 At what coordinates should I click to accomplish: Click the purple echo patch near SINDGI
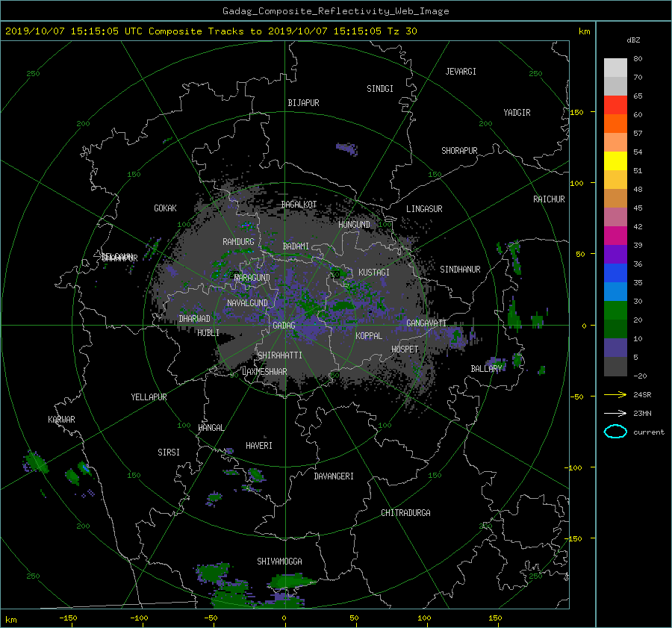(346, 149)
